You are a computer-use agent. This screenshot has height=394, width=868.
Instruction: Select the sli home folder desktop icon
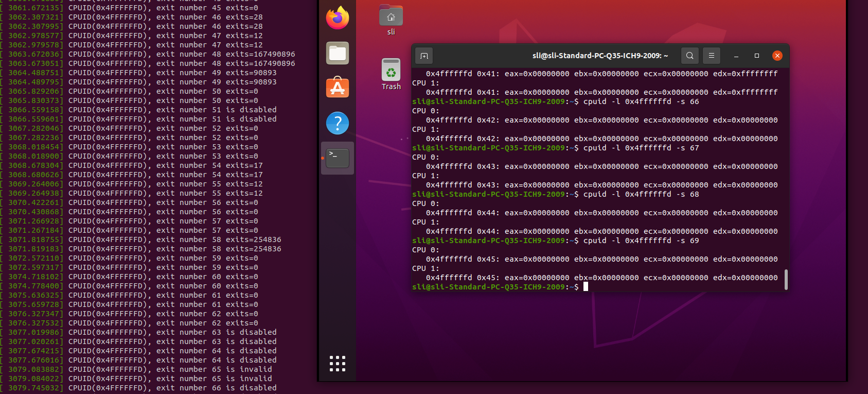pos(391,20)
